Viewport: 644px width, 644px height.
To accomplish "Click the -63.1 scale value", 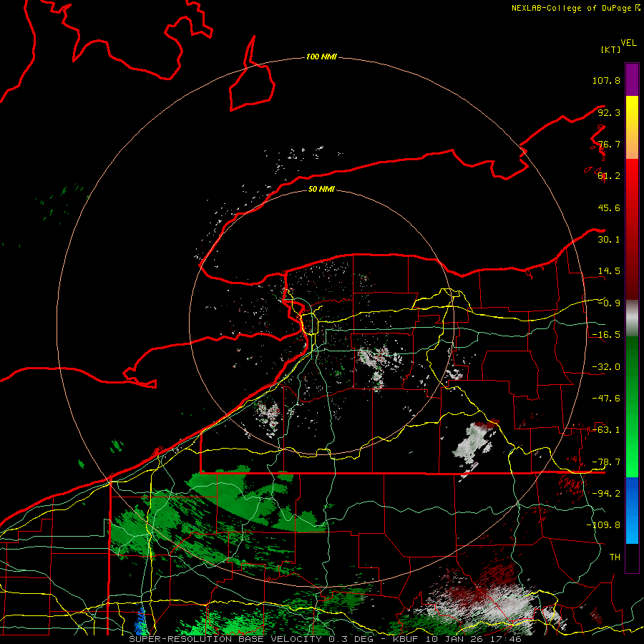I will 606,430.
